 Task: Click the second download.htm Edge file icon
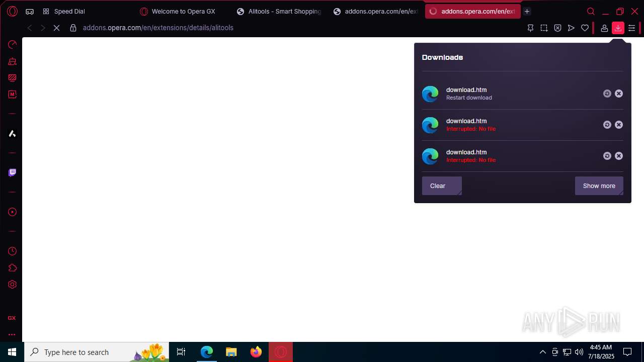[x=430, y=125]
